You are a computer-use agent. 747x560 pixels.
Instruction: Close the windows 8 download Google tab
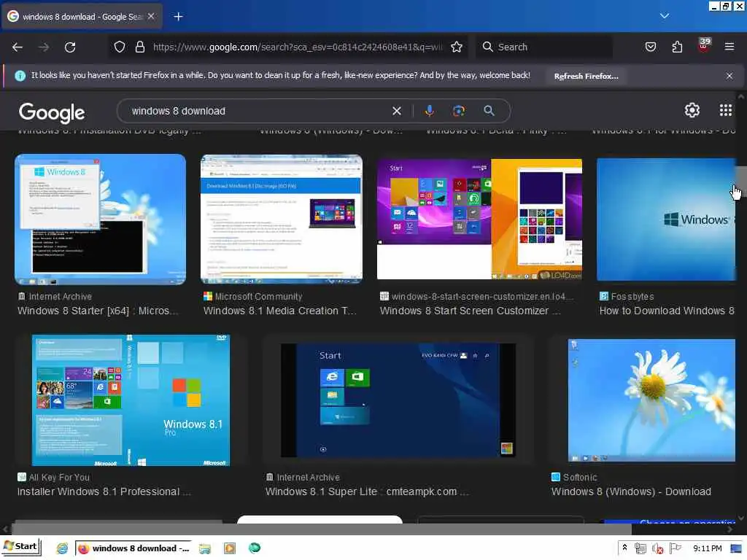151,16
